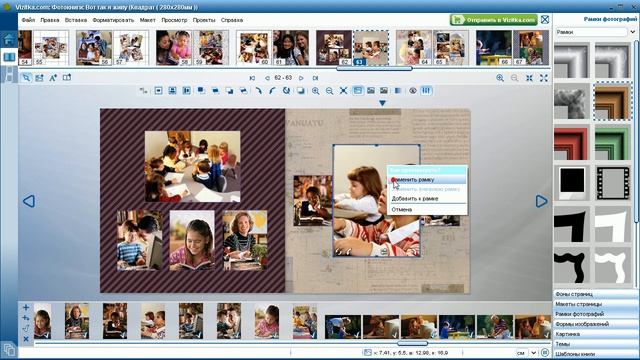
Task: Expand the Картинки panel
Action: pyautogui.click(x=595, y=334)
